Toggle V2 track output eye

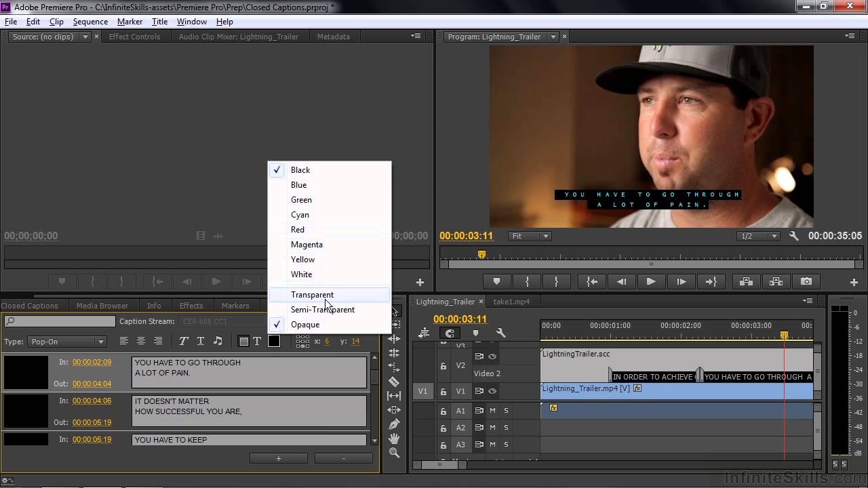492,357
